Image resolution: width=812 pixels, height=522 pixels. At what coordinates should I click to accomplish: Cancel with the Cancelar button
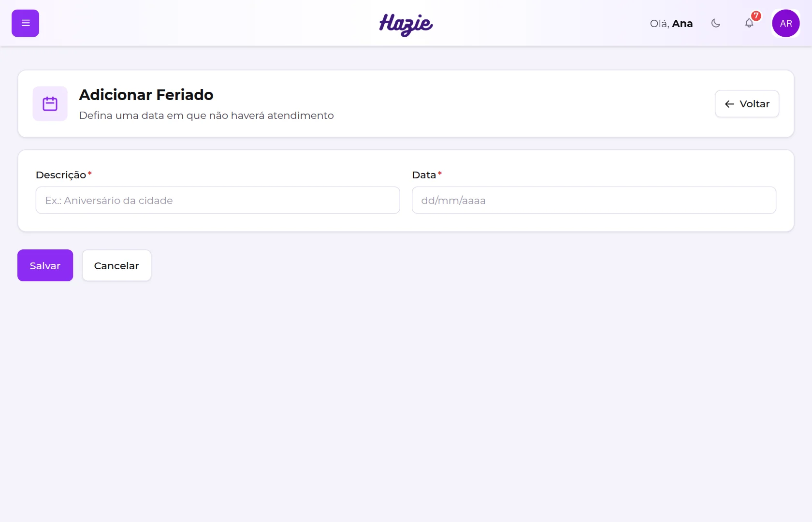click(x=116, y=265)
